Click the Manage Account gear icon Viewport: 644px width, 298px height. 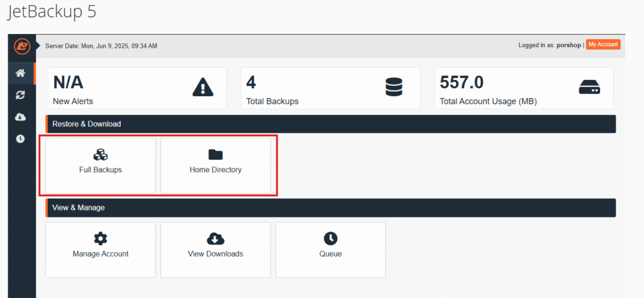coord(101,238)
